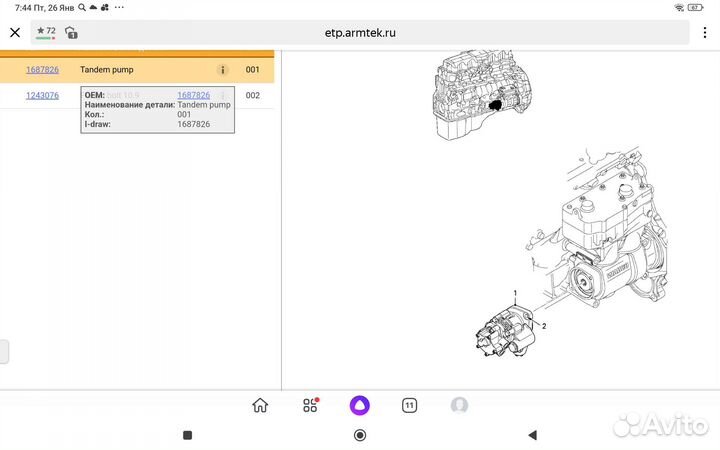Open the services grid icon with red dot
The image size is (720, 450).
coord(310,405)
